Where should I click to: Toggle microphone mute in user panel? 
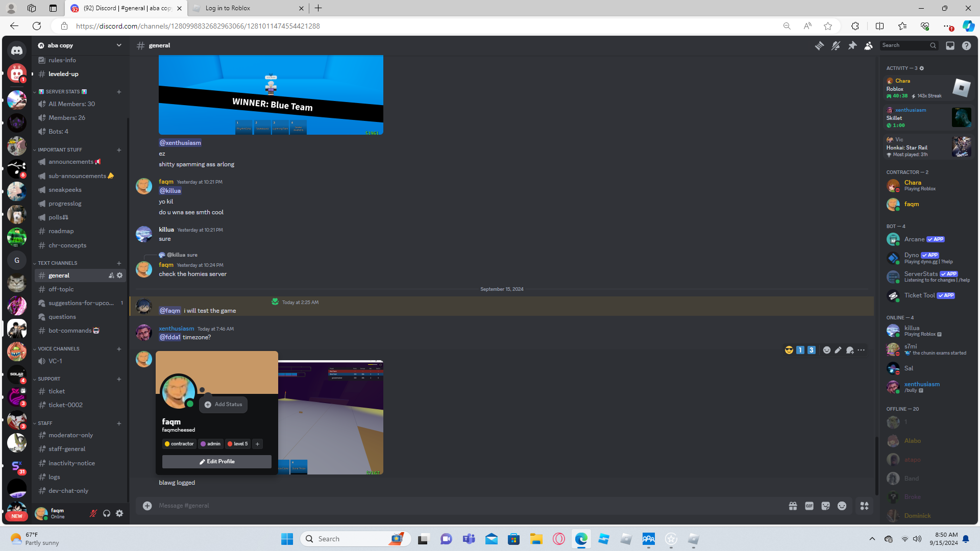click(x=93, y=513)
